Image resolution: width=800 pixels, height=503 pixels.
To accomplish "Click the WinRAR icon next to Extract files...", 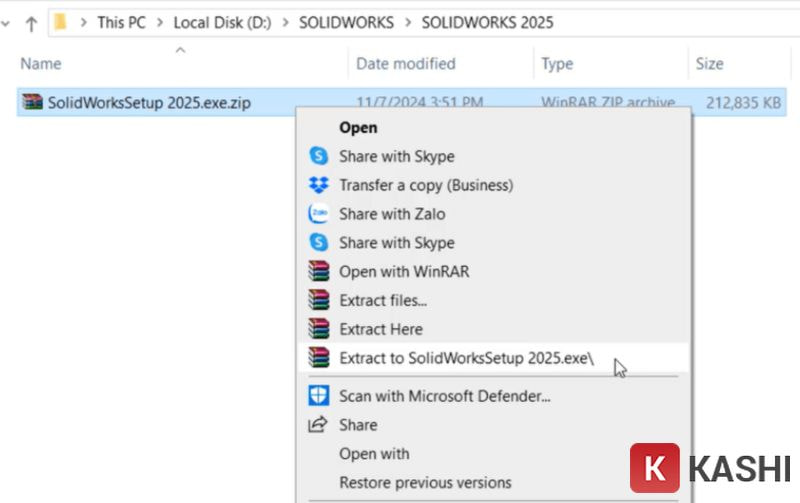I will click(319, 300).
